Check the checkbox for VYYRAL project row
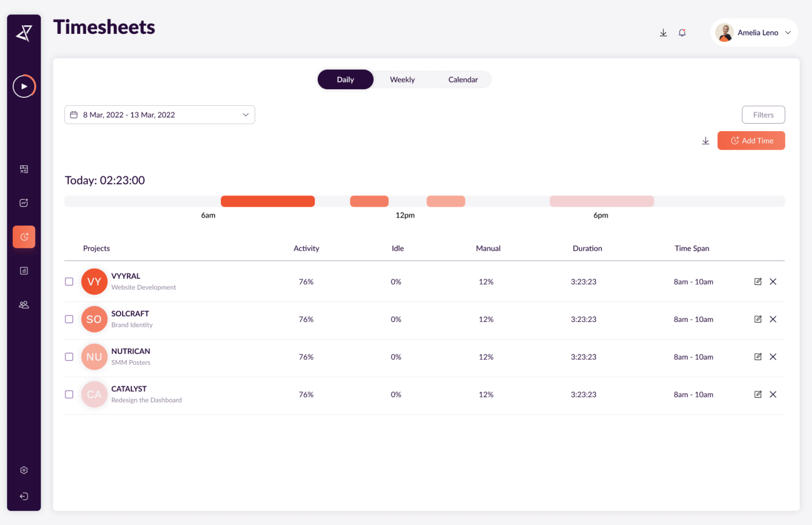The image size is (812, 525). click(69, 281)
